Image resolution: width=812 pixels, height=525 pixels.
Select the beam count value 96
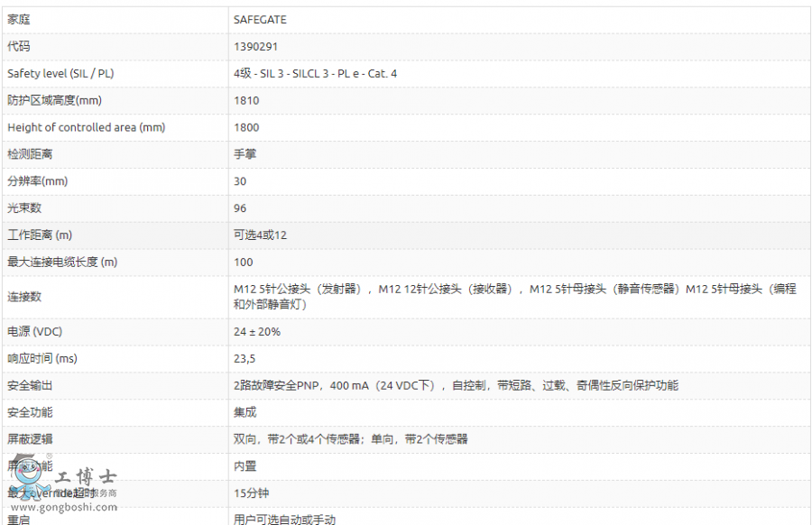point(240,208)
